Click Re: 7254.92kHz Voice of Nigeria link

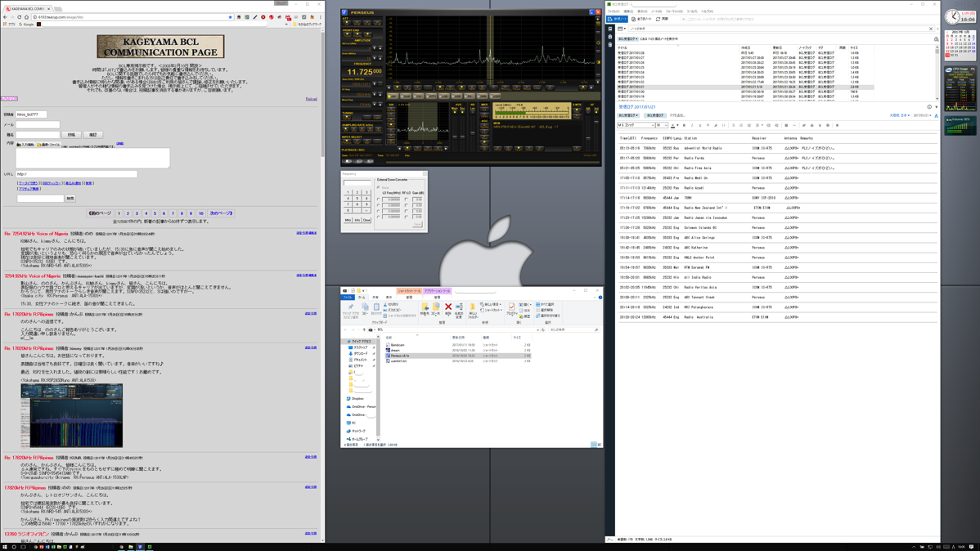click(x=36, y=233)
